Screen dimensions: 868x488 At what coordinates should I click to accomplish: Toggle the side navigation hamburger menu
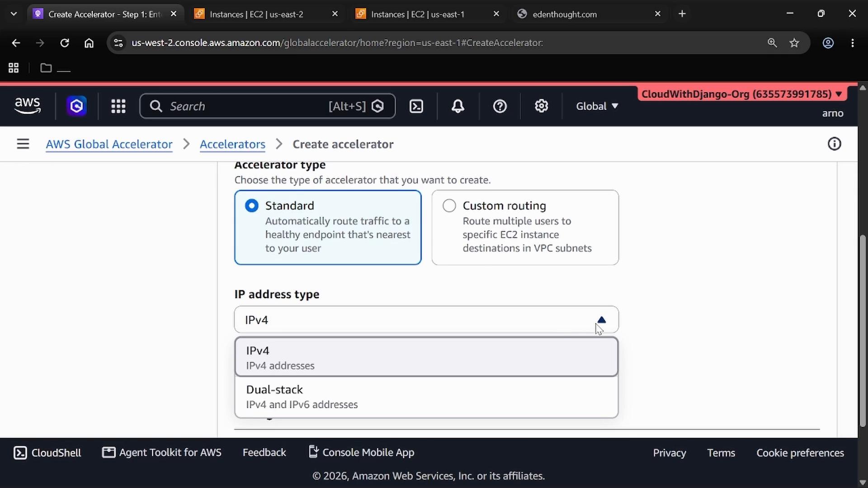click(23, 144)
